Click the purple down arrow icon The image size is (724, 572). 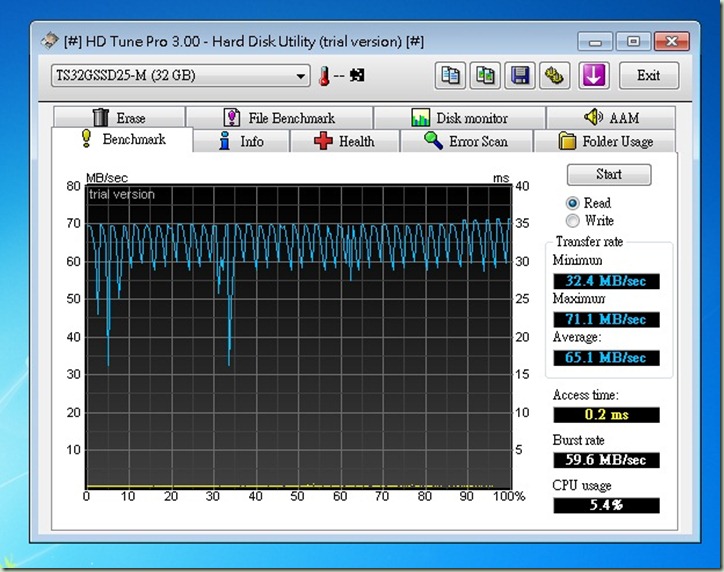click(594, 75)
